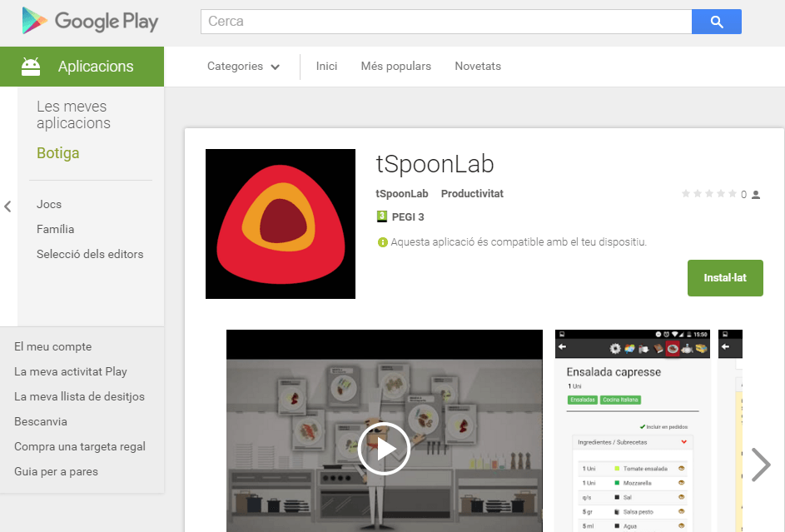Click the tSpoonLab app icon image
The width and height of the screenshot is (785, 532).
pyautogui.click(x=281, y=224)
